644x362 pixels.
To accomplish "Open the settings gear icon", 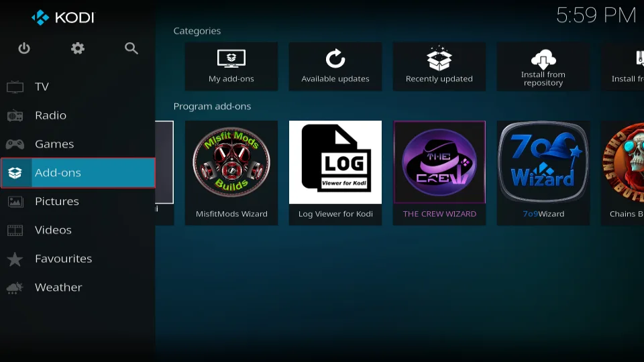I will (x=78, y=48).
